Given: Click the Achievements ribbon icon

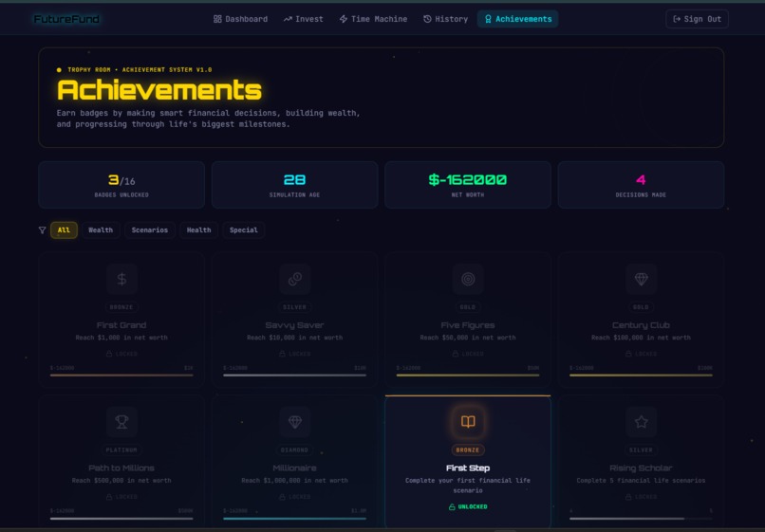Looking at the screenshot, I should click(x=488, y=19).
